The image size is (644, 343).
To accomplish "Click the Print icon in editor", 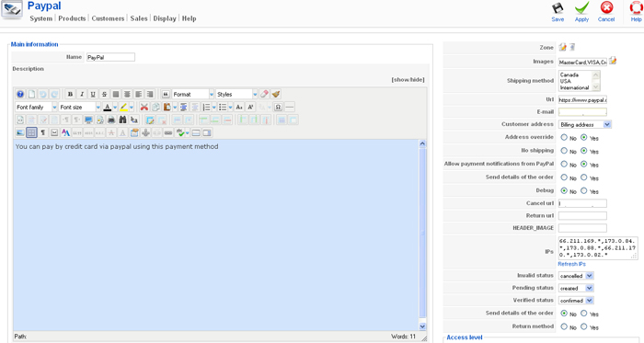I will click(x=111, y=120).
